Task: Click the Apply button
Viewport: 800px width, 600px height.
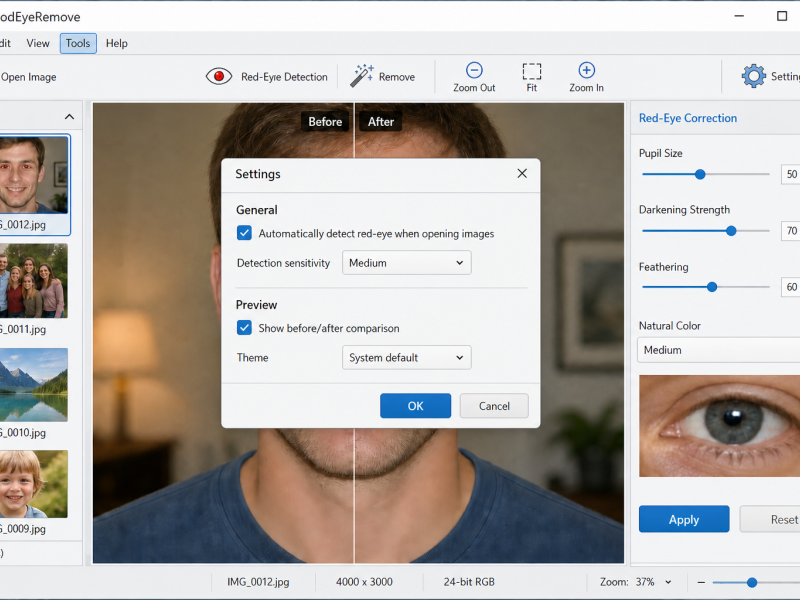Action: 684,519
